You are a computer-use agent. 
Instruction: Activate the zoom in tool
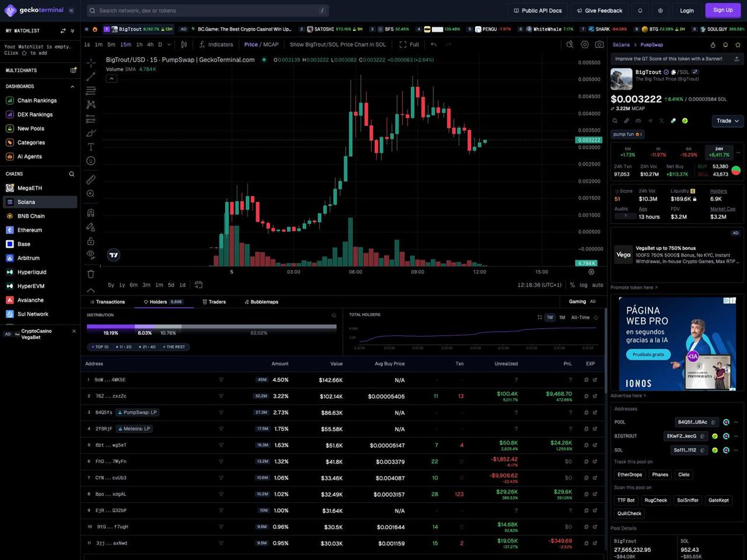[91, 194]
